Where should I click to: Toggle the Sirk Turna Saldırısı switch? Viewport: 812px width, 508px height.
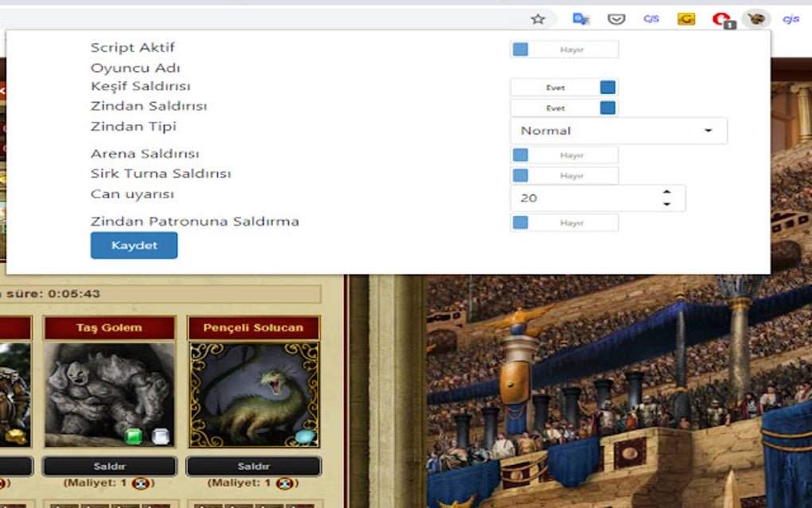pyautogui.click(x=564, y=175)
